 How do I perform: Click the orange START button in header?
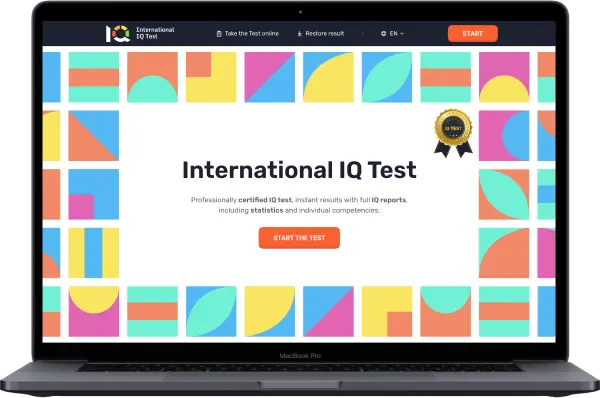[473, 34]
